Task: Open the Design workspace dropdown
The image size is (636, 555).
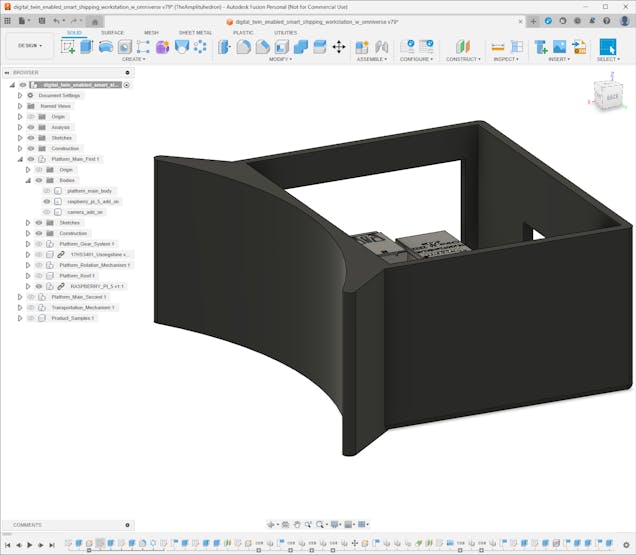Action: (x=29, y=46)
